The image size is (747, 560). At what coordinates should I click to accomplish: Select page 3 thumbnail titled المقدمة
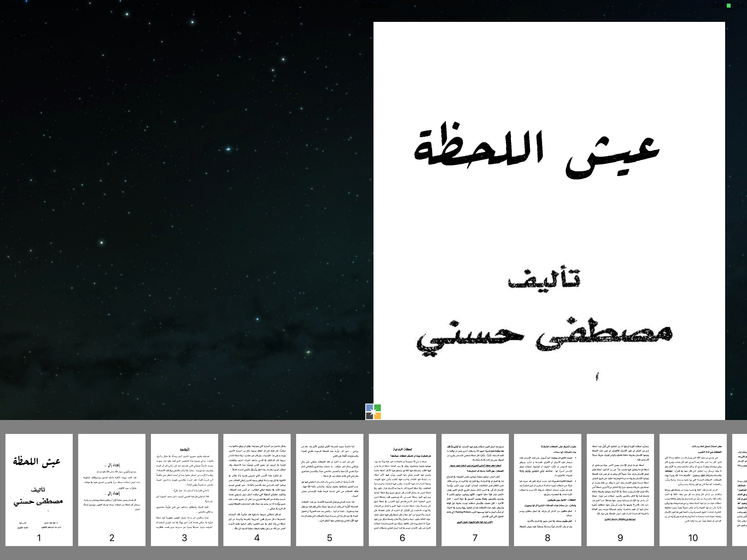184,490
